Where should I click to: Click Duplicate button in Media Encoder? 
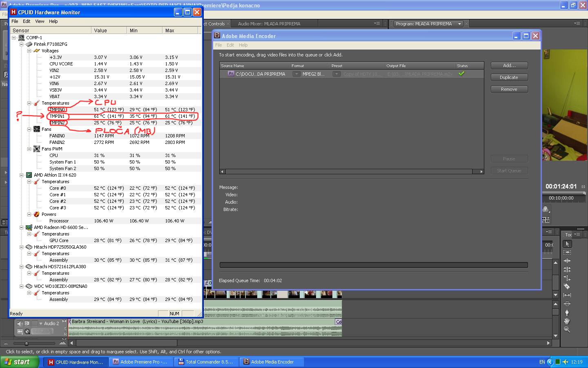point(509,77)
